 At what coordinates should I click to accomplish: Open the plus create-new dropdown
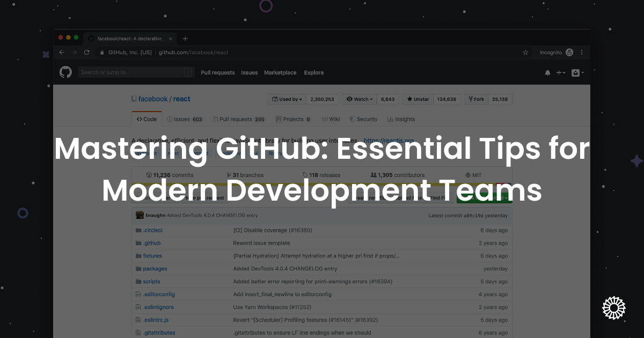click(561, 72)
